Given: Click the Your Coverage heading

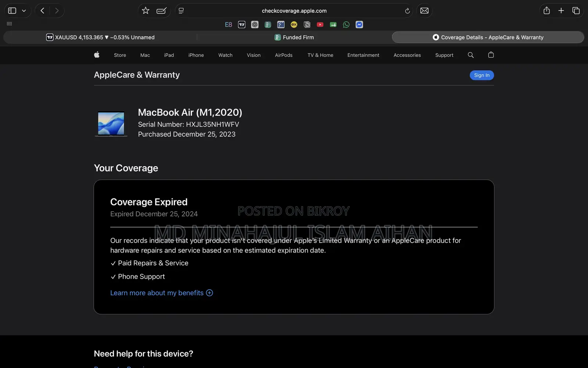Looking at the screenshot, I should pyautogui.click(x=126, y=168).
